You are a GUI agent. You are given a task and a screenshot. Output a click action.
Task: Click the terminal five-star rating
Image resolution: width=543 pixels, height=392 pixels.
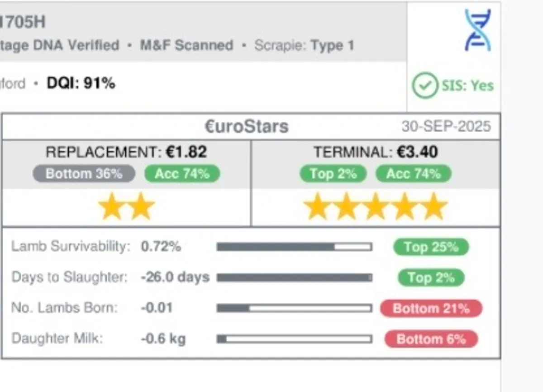(376, 207)
